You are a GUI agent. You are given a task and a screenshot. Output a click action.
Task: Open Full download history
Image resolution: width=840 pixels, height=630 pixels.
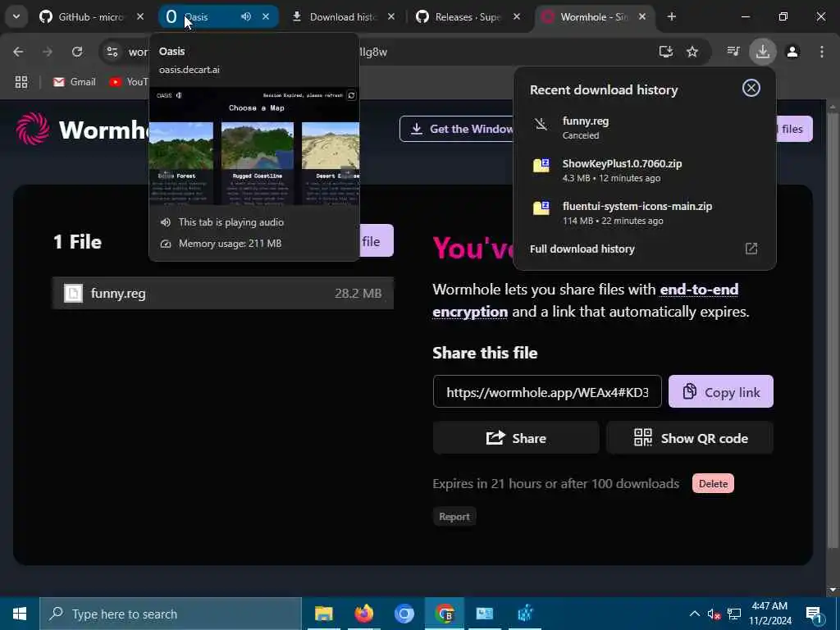click(x=645, y=249)
